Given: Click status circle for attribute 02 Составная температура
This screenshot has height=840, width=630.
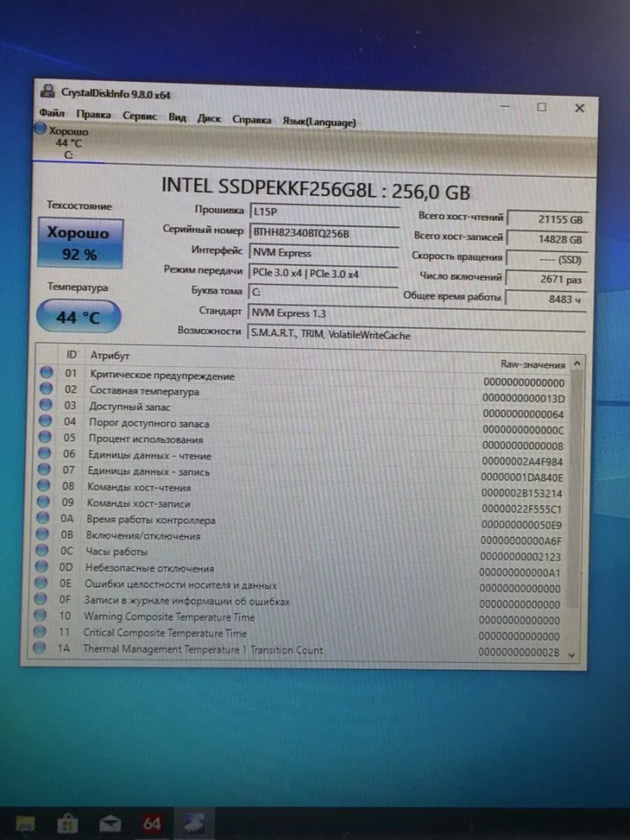Looking at the screenshot, I should point(46,388).
